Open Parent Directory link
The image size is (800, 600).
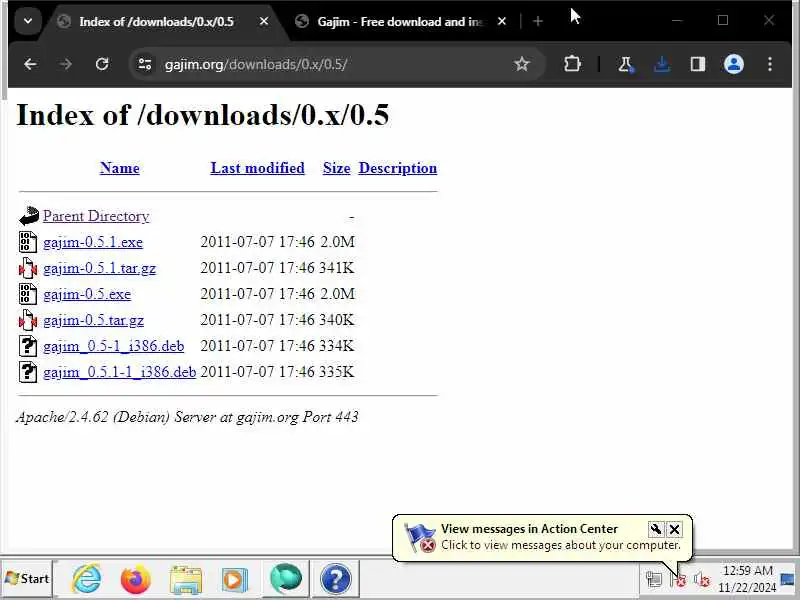coord(96,216)
